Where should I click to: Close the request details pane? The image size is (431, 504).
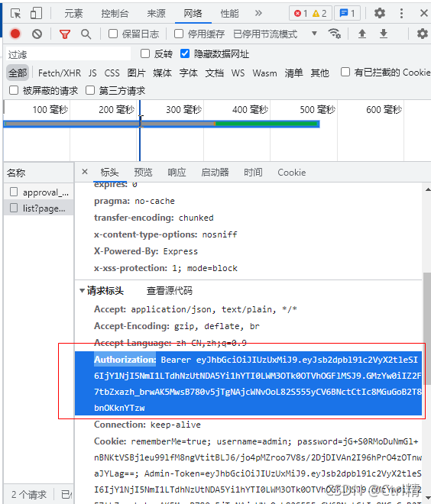[85, 172]
